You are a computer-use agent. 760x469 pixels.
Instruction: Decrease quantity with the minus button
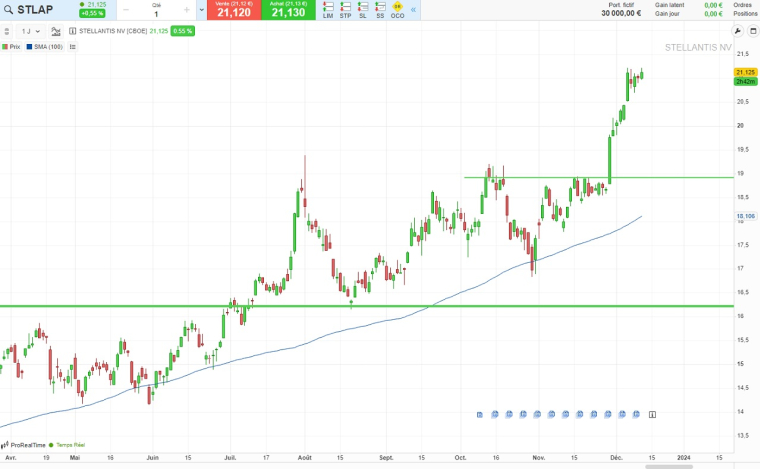click(x=126, y=10)
